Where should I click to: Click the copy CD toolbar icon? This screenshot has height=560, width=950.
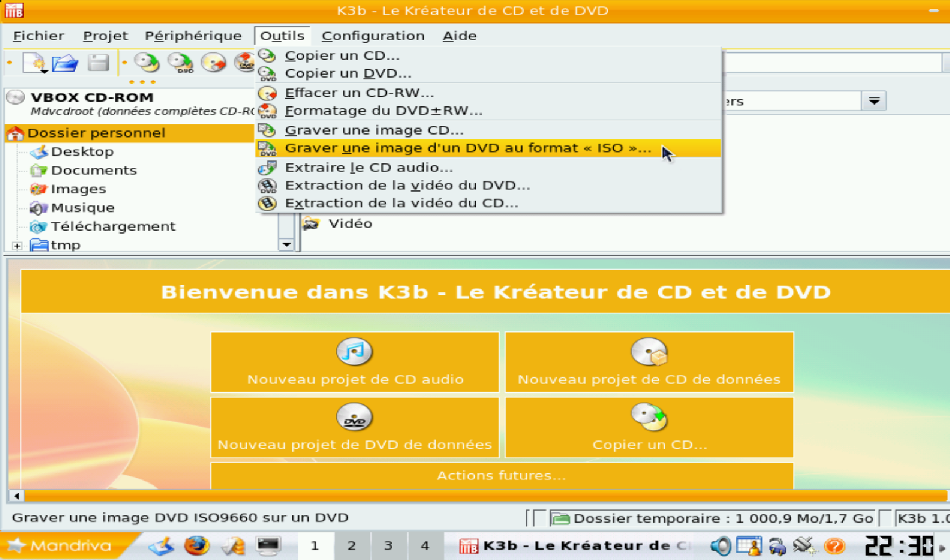[x=147, y=63]
